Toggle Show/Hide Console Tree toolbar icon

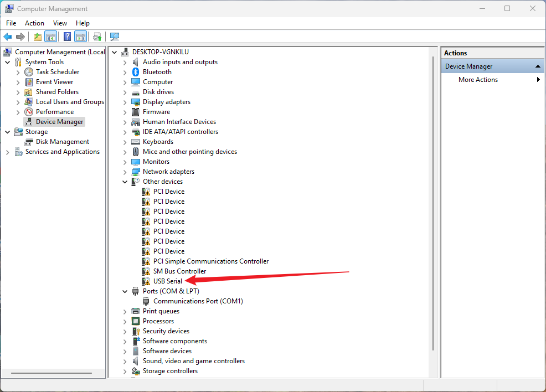click(51, 37)
